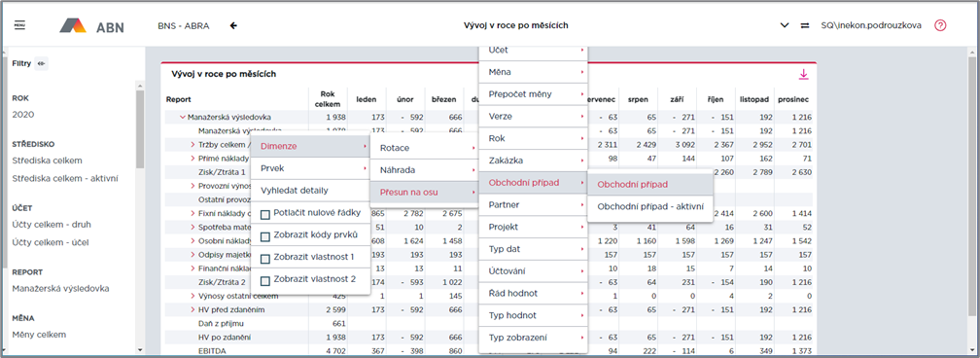
Task: Choose the Verze dimension entry
Action: coord(533,117)
